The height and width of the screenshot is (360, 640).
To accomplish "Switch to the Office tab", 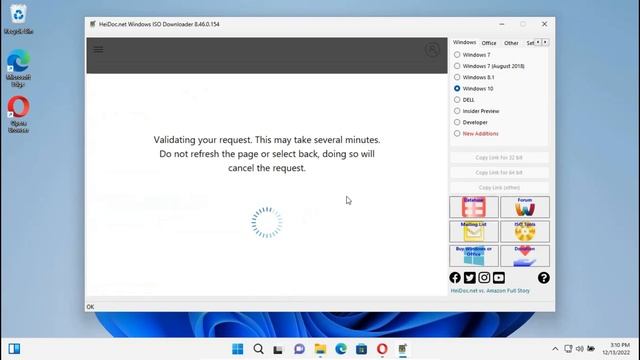I will pos(489,43).
